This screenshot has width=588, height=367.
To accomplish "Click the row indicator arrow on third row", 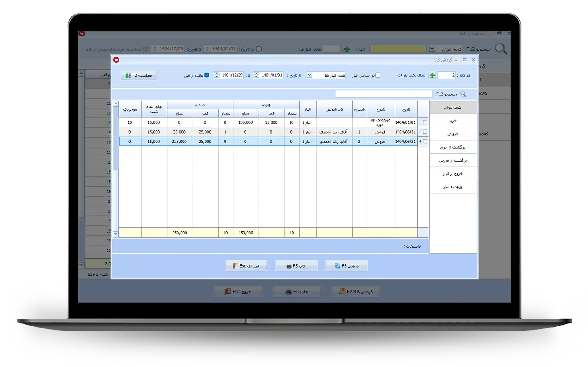I will pos(420,142).
